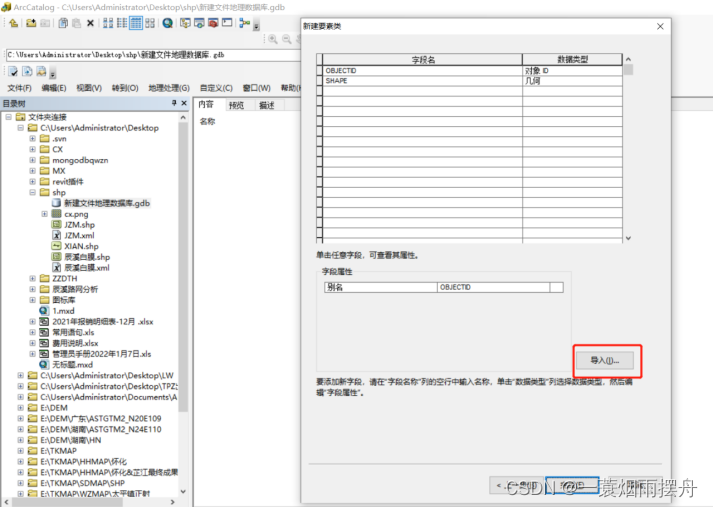
Task: Click catalog tree horizontal scroll right arrow
Action: click(172, 502)
